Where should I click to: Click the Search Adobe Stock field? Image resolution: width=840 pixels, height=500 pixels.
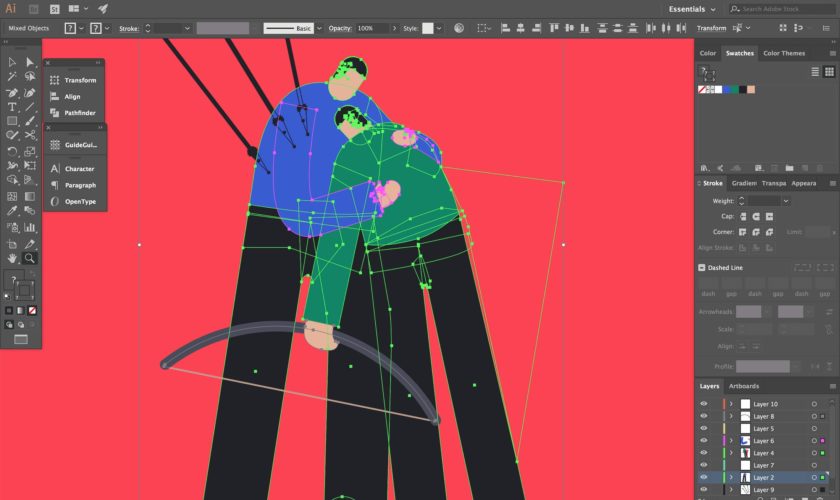(782, 9)
